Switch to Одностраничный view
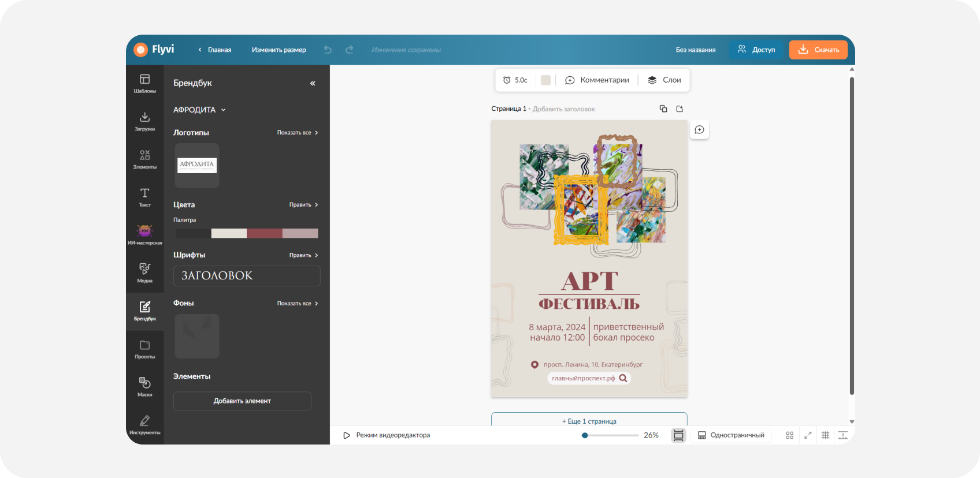 pos(731,435)
